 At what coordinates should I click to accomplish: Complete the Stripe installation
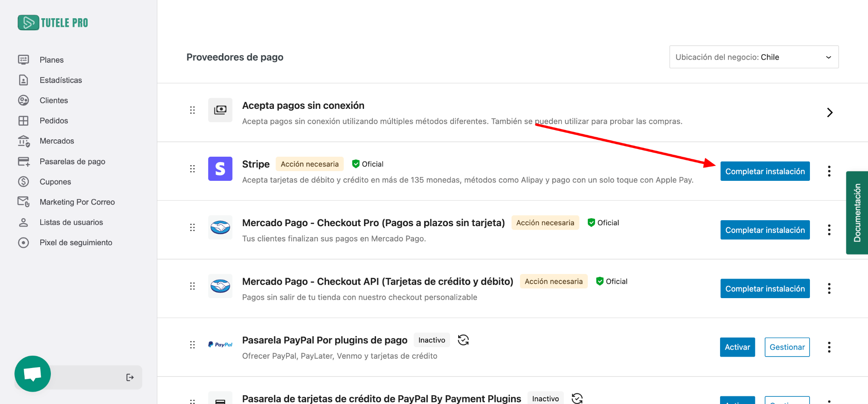click(765, 171)
